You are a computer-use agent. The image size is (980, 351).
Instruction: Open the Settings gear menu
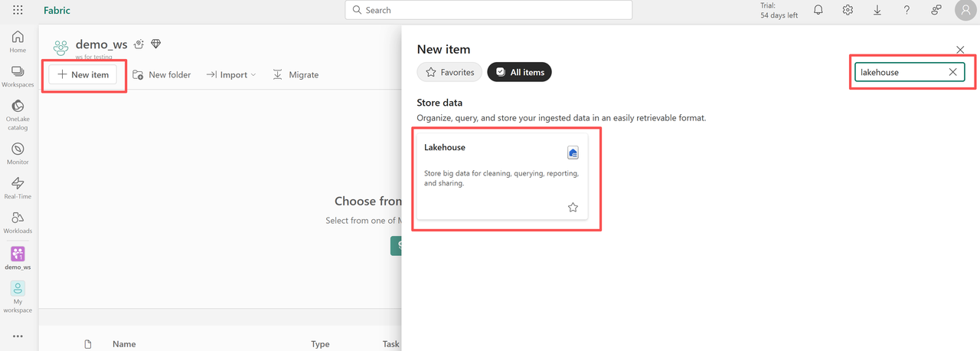[x=848, y=11]
